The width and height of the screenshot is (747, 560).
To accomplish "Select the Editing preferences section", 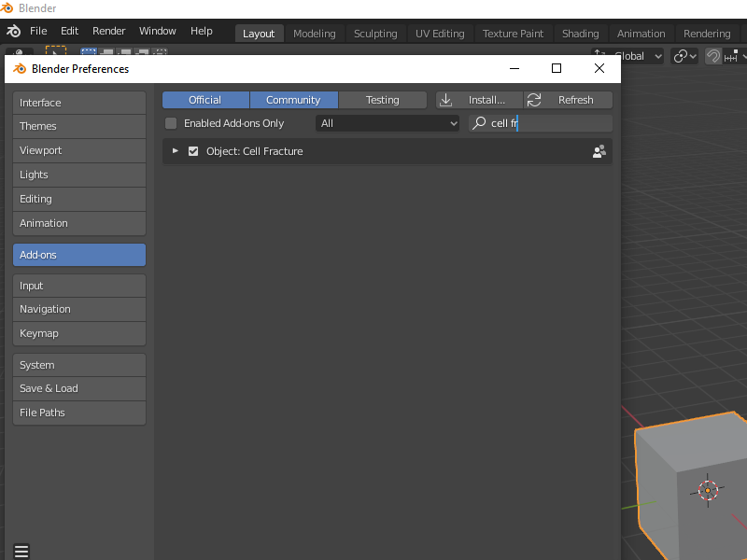I will coord(79,200).
